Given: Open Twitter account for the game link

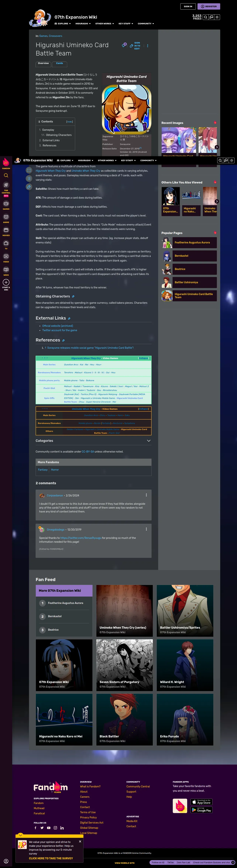Looking at the screenshot, I should click(x=60, y=330).
